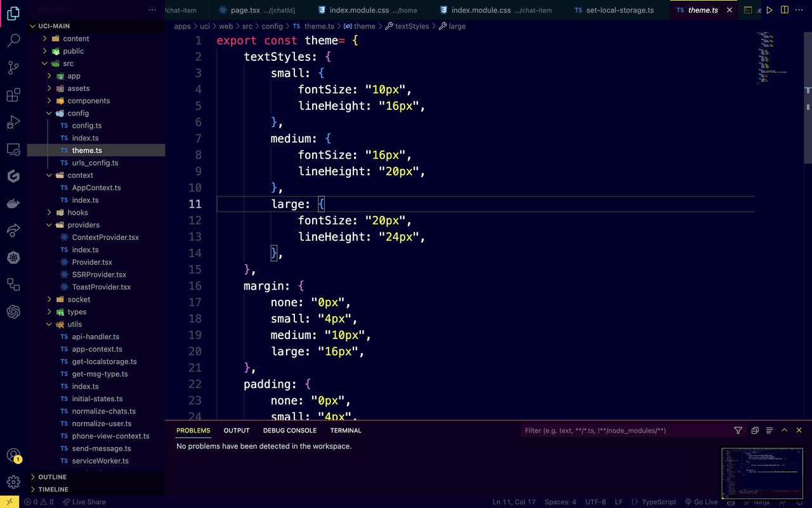Click the filter icon in Problems panel
The height and width of the screenshot is (508, 812).
(738, 431)
